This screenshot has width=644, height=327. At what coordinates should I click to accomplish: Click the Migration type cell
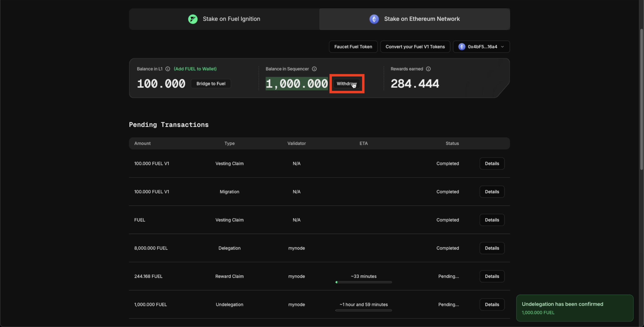coord(229,192)
